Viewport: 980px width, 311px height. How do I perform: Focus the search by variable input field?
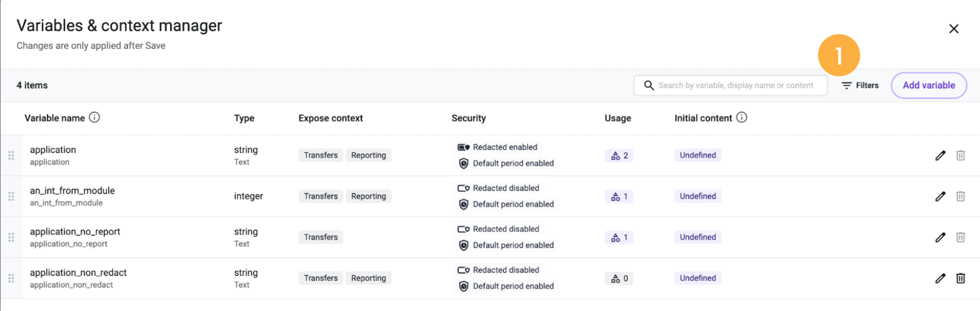click(x=731, y=85)
